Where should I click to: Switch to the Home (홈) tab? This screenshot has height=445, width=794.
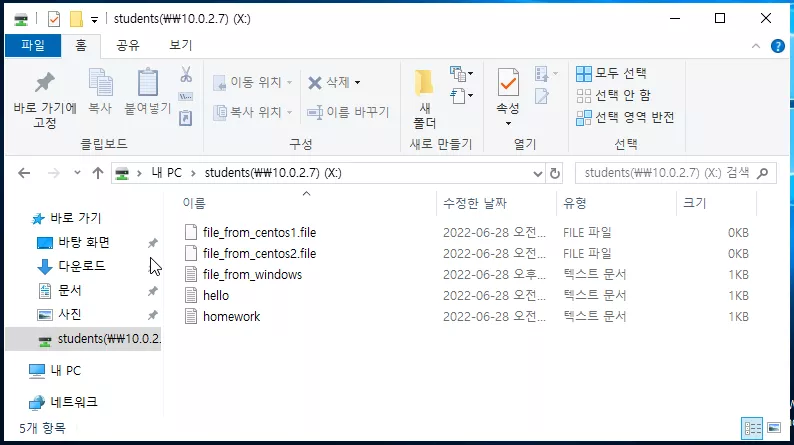click(81, 46)
